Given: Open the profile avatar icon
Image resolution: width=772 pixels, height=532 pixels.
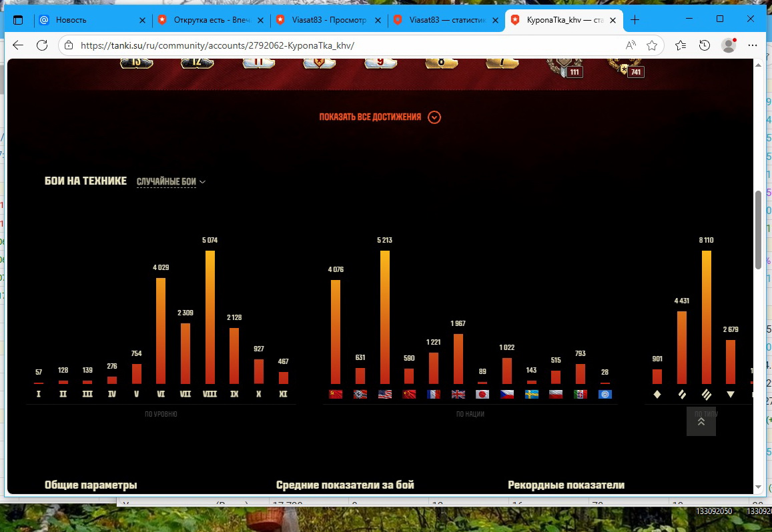Looking at the screenshot, I should click(x=729, y=45).
